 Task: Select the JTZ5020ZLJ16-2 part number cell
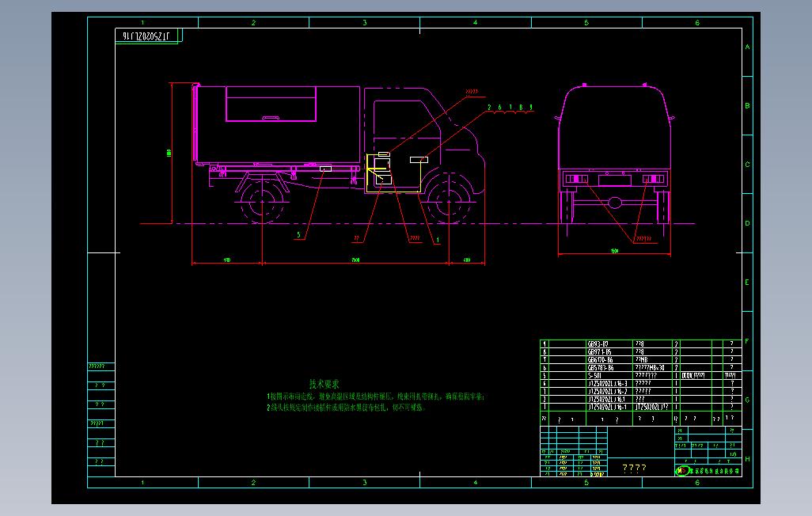pos(608,391)
